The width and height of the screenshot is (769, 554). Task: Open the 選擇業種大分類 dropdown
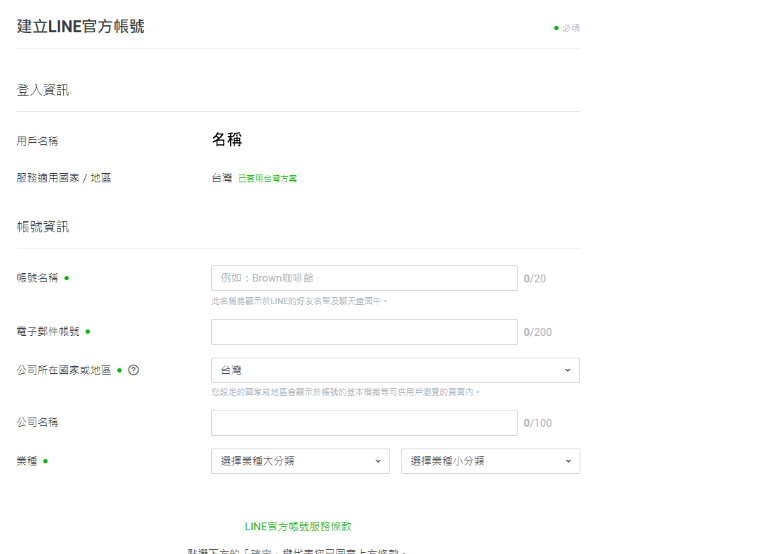pyautogui.click(x=300, y=461)
